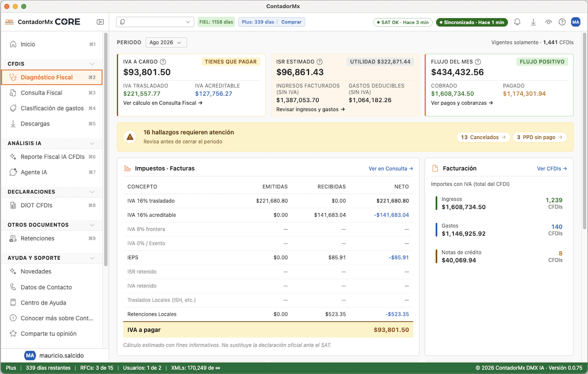Click the Diagnóstico Fiscal stethoscope icon

13,77
